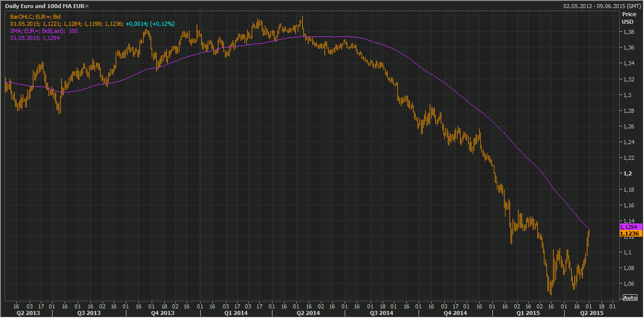The image size is (644, 318).
Task: Select the 'BarOHLC; EUR=; Bid' legend line
Action: point(35,17)
